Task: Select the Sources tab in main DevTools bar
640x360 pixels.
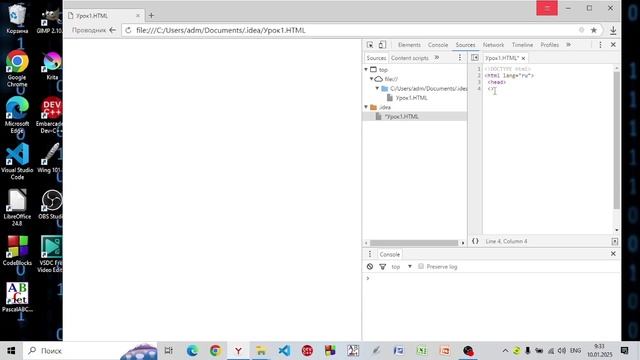Action: pyautogui.click(x=465, y=45)
